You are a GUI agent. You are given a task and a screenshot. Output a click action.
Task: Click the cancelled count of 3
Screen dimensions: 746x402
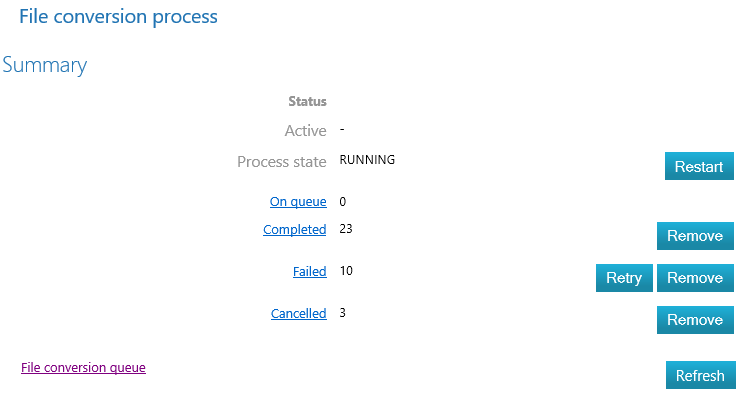coord(343,313)
